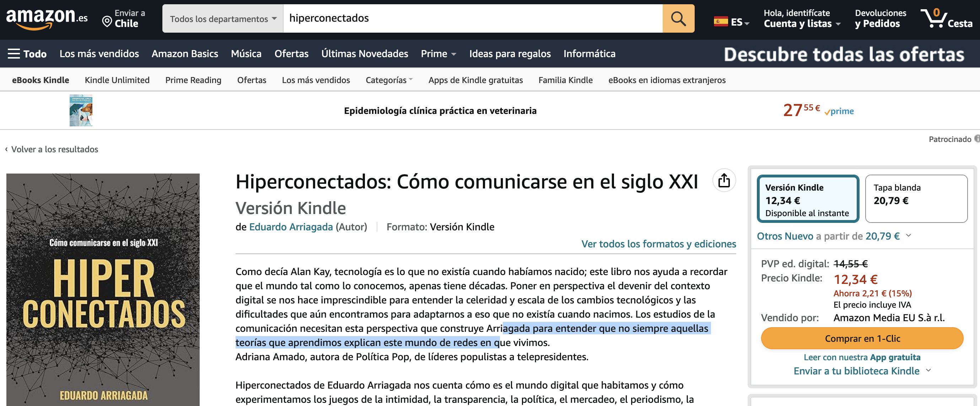Open eBooks en idiomas extranjeros
Image resolution: width=980 pixels, height=406 pixels.
(667, 80)
